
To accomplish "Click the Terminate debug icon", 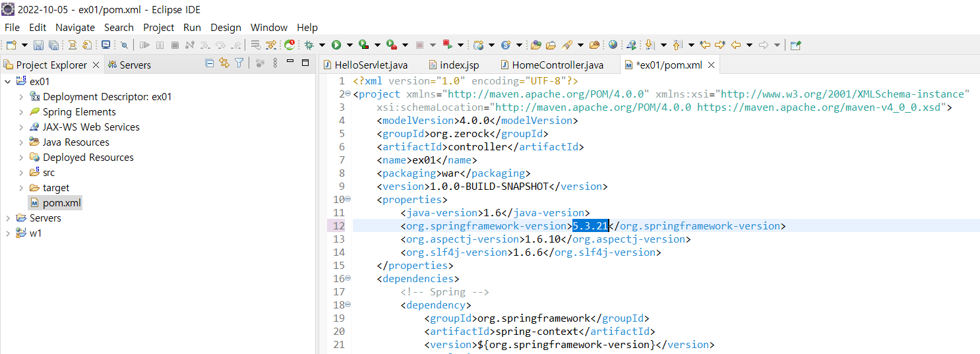I will (175, 45).
